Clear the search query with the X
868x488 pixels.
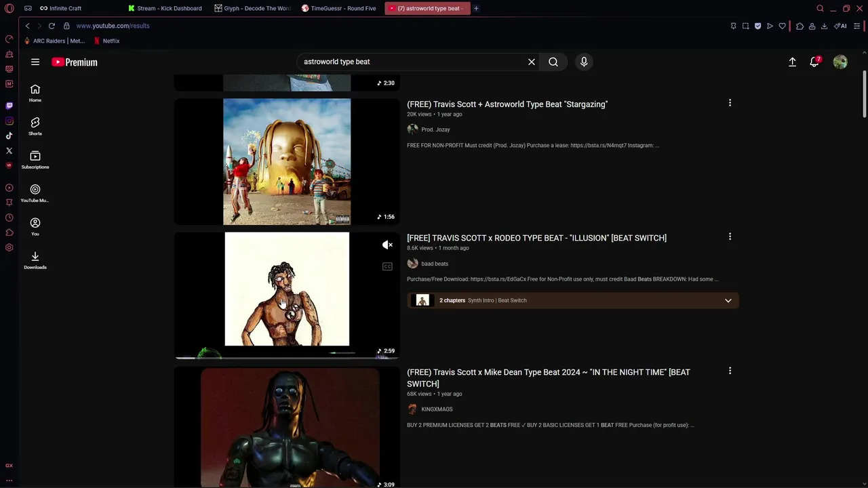532,62
